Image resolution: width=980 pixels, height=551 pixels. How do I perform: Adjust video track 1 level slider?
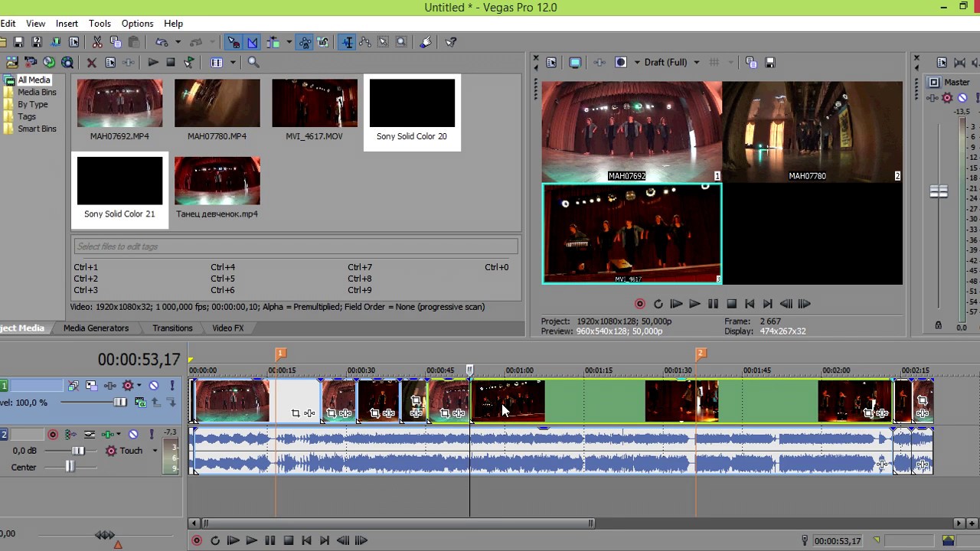click(120, 402)
